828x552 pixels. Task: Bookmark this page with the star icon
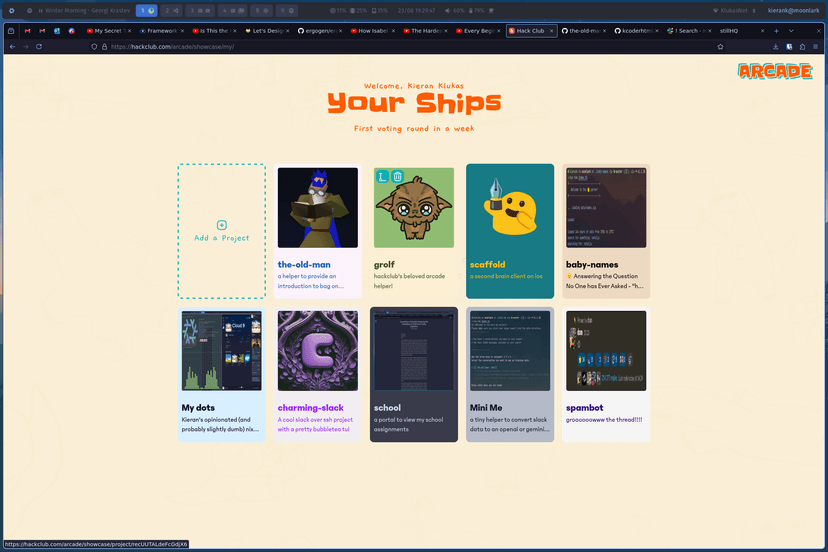[x=720, y=46]
